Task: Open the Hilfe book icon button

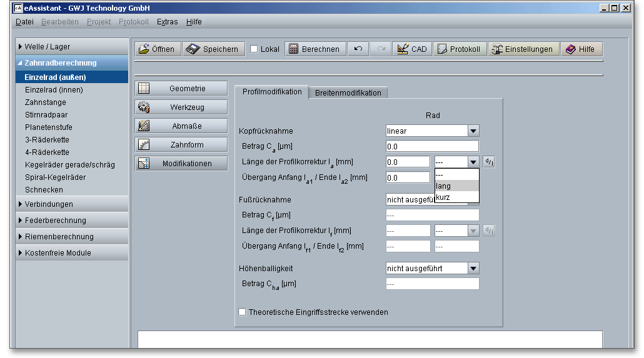Action: [580, 49]
